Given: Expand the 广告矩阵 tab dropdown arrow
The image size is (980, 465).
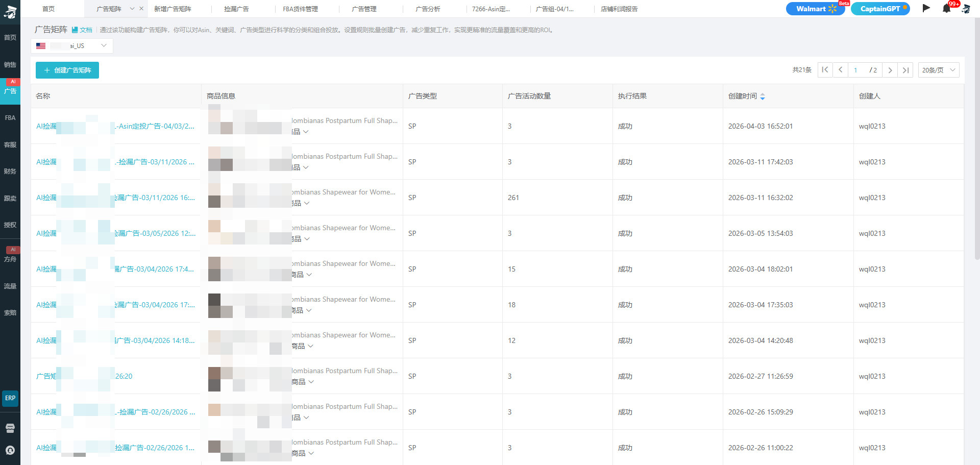Looking at the screenshot, I should point(132,9).
